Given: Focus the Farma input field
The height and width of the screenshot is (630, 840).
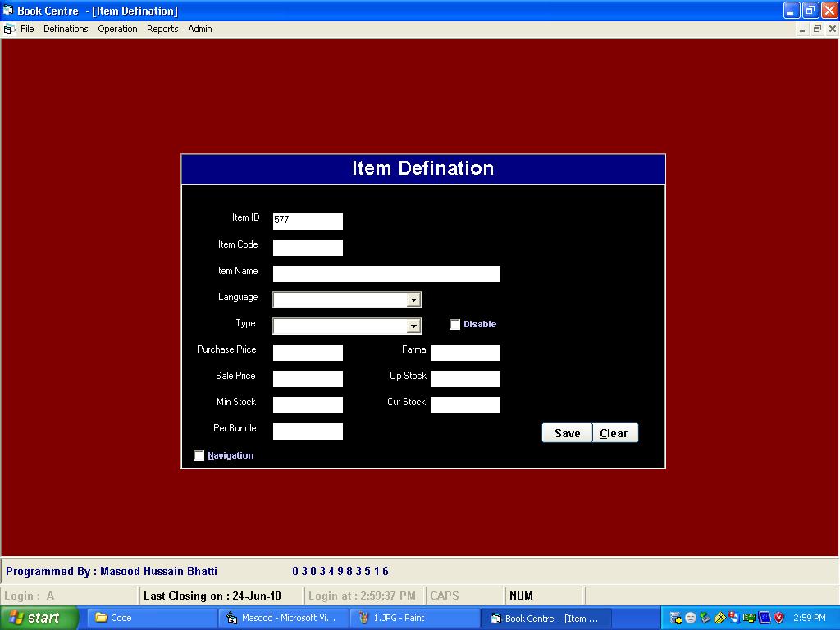Looking at the screenshot, I should pos(465,353).
